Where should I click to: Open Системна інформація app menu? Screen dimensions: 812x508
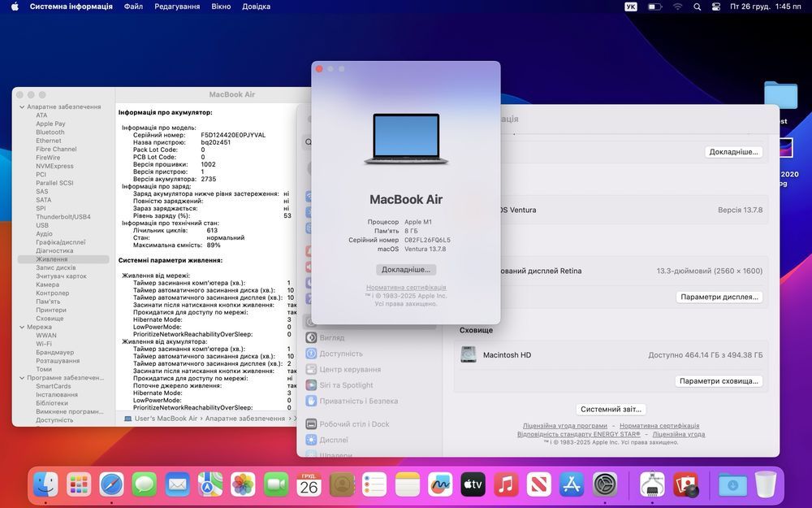click(x=71, y=7)
